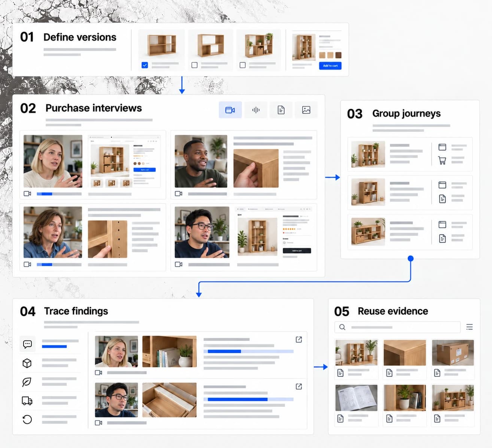Open the assembly manual evidence thumbnail
492x448 pixels.
tap(356, 398)
